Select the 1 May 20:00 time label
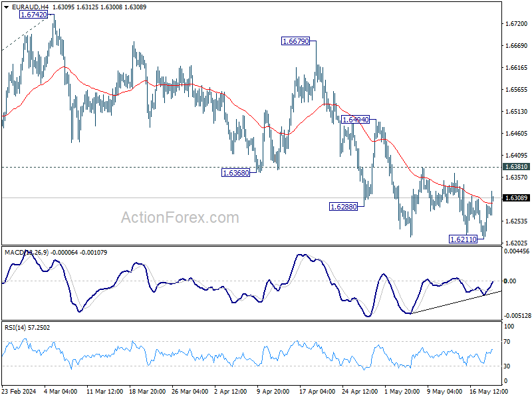 pos(401,391)
